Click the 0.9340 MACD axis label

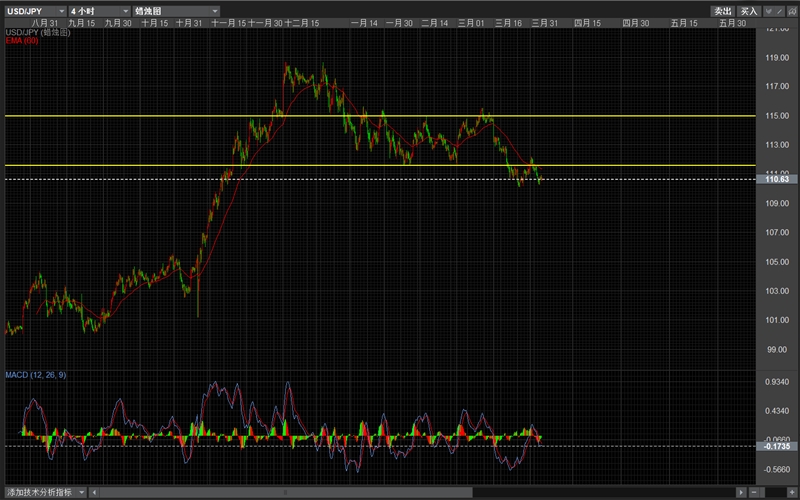[777, 382]
